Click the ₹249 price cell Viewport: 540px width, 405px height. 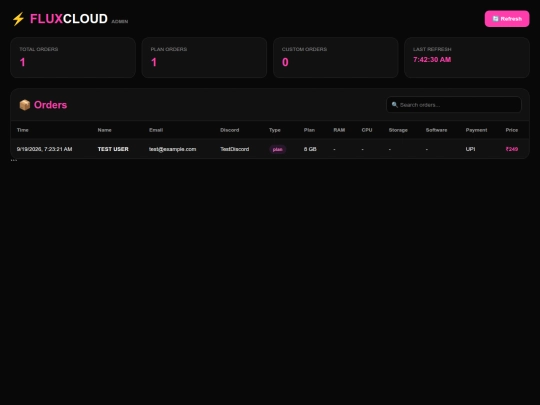pos(512,149)
